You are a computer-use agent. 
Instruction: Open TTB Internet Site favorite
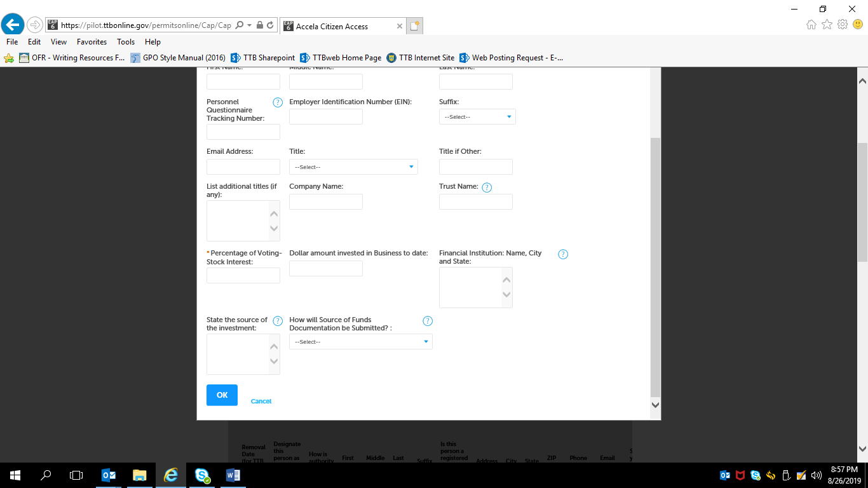tap(421, 58)
